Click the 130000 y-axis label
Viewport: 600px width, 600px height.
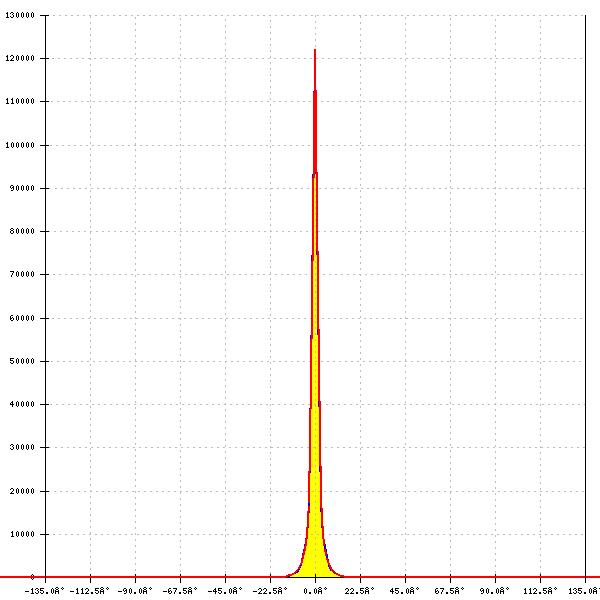[x=20, y=15]
